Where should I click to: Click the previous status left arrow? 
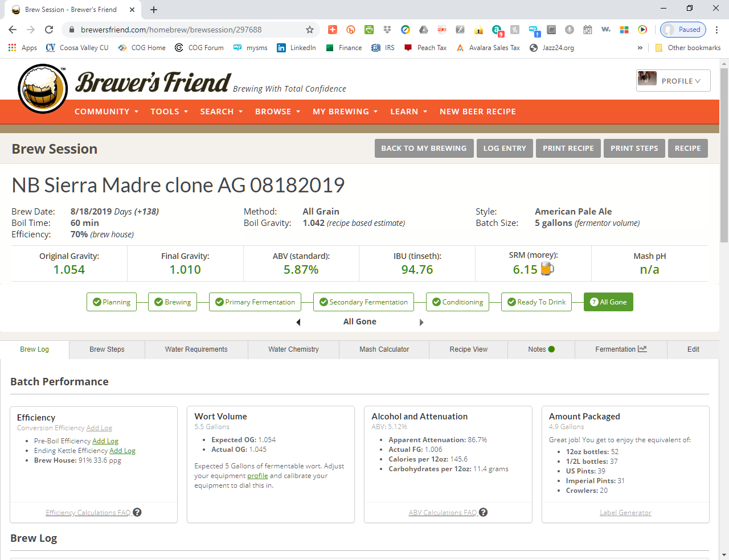click(298, 322)
